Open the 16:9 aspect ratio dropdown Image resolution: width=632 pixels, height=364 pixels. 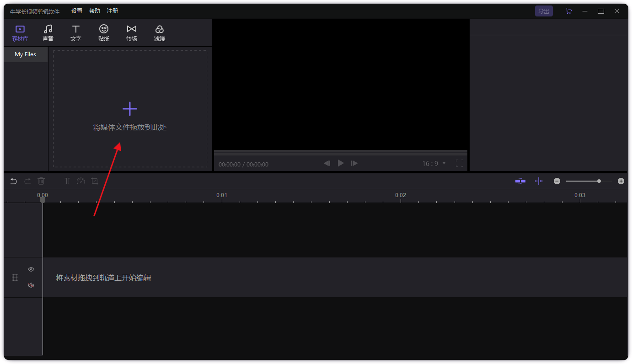434,164
